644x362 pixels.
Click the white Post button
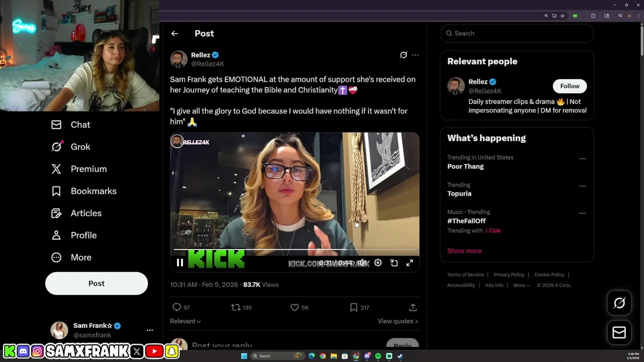tap(97, 284)
